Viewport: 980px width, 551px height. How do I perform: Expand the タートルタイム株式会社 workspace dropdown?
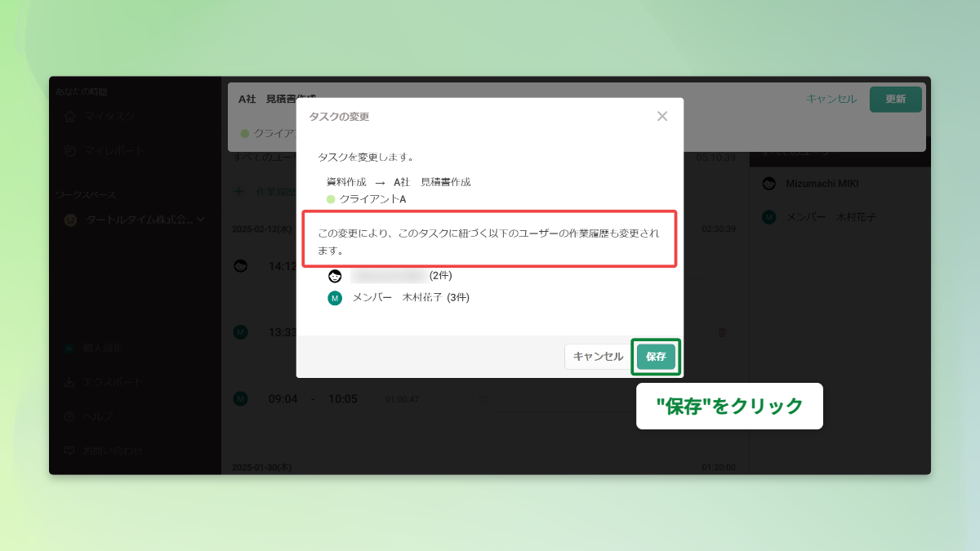pos(201,219)
